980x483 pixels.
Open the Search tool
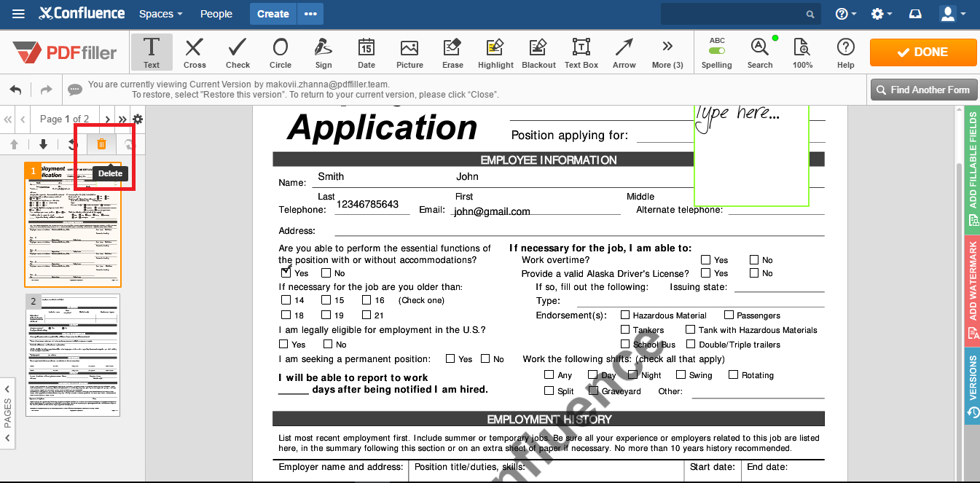[x=760, y=52]
